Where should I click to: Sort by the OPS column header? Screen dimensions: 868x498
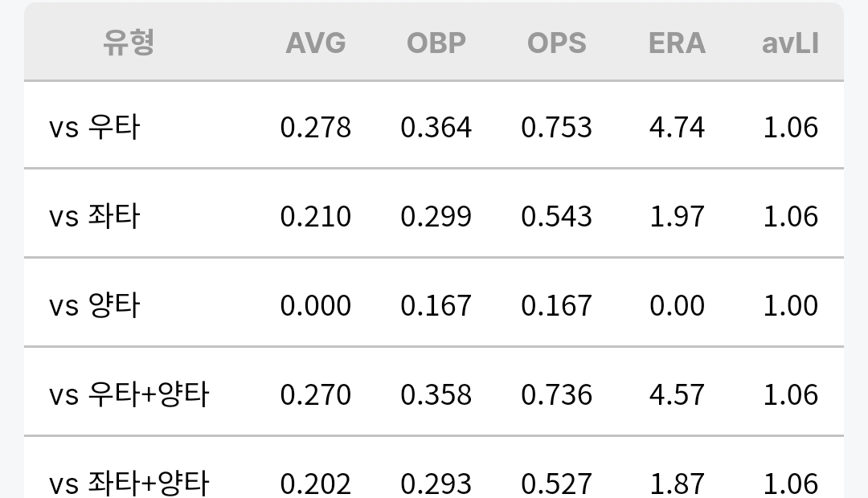(556, 43)
